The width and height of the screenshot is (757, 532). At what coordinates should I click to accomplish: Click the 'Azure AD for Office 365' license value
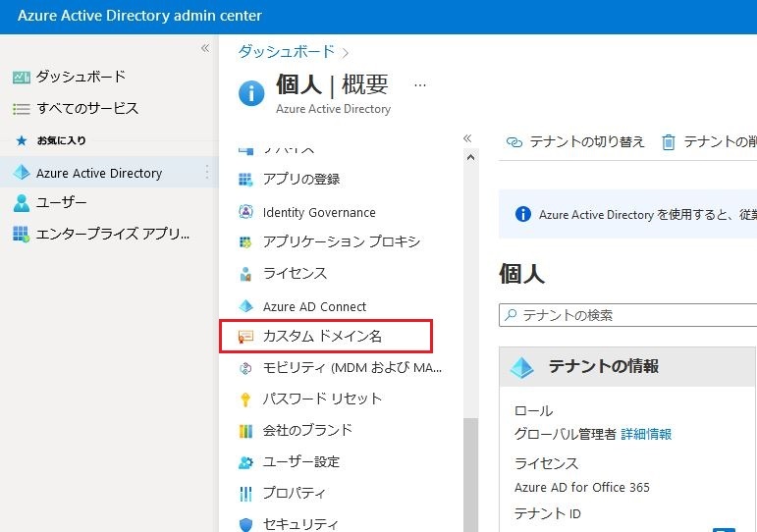[x=582, y=487]
